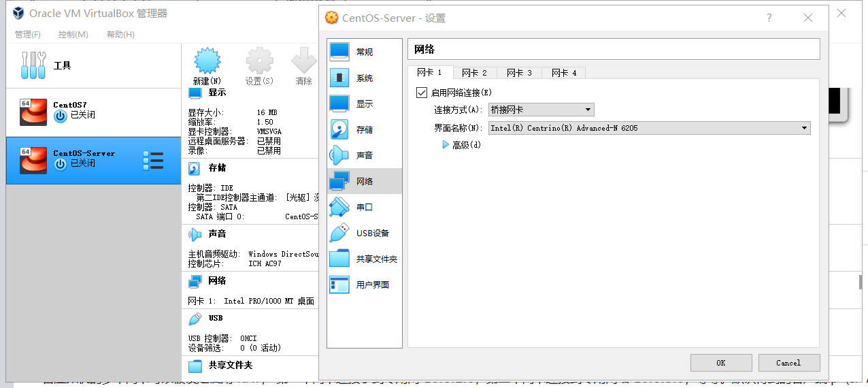868x388 pixels.
Task: Switch to the 网卡 4 tab
Action: 564,73
